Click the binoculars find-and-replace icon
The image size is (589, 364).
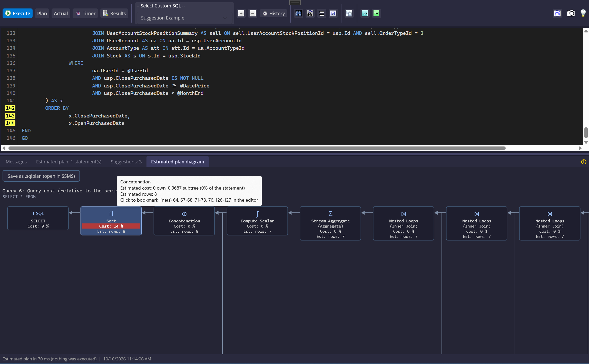click(310, 13)
